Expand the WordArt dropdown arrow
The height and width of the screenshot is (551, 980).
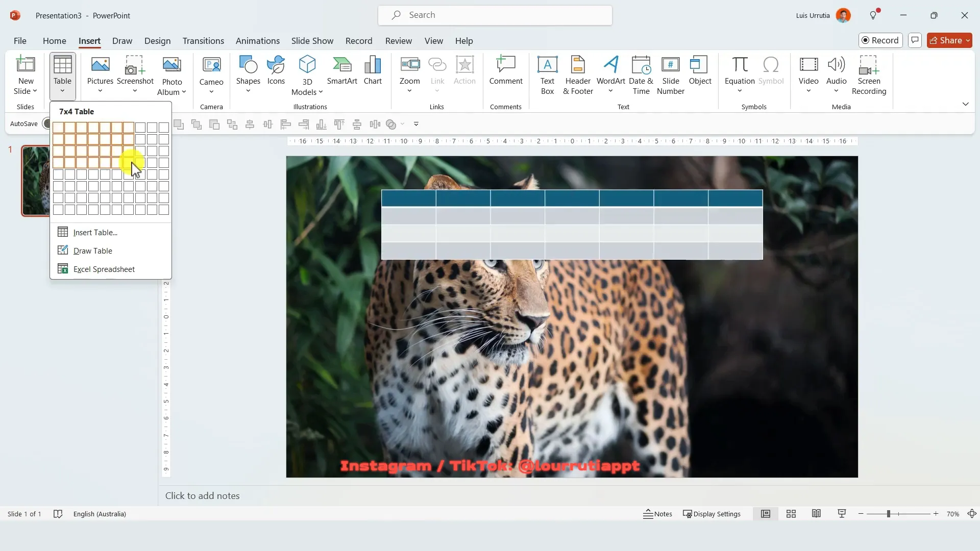(x=610, y=91)
